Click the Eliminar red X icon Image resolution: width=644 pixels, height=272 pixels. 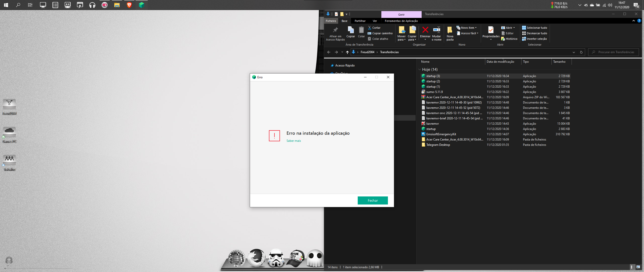425,30
